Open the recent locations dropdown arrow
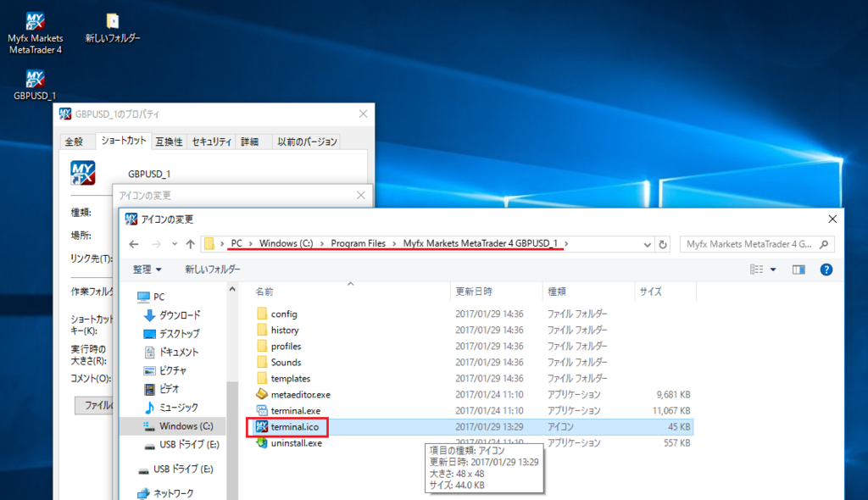Screen dimensions: 868x500 [x=175, y=244]
